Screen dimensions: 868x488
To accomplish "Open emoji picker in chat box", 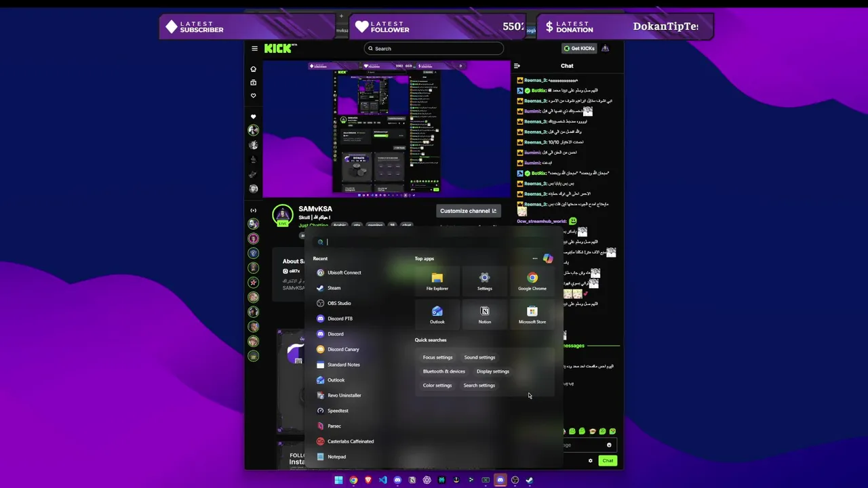I will (609, 445).
